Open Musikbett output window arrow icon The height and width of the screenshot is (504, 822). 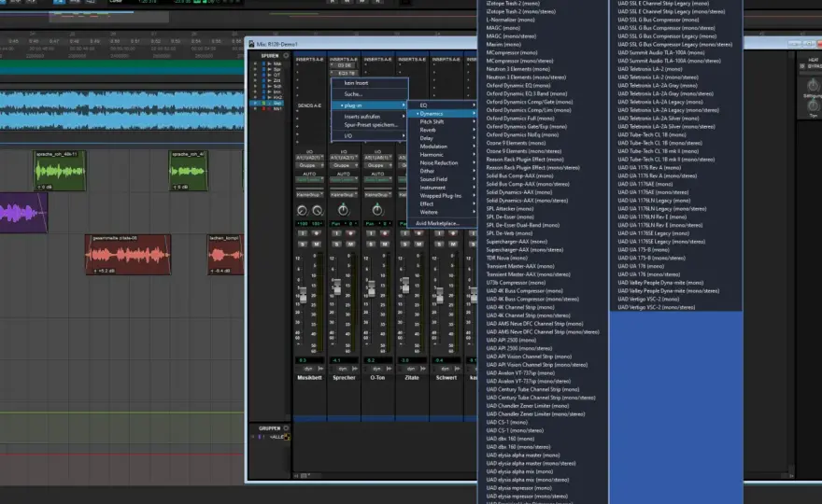[320, 369]
